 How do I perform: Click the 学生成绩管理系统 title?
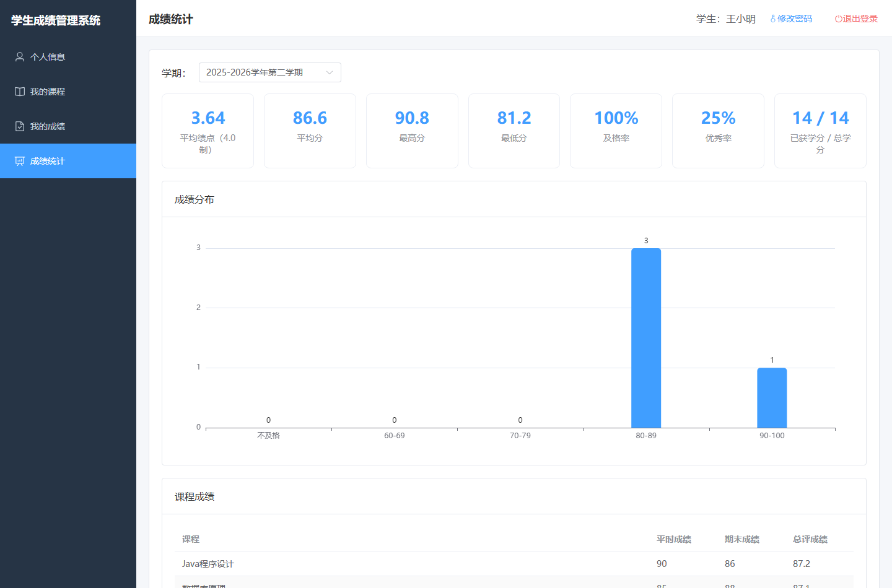tap(56, 20)
